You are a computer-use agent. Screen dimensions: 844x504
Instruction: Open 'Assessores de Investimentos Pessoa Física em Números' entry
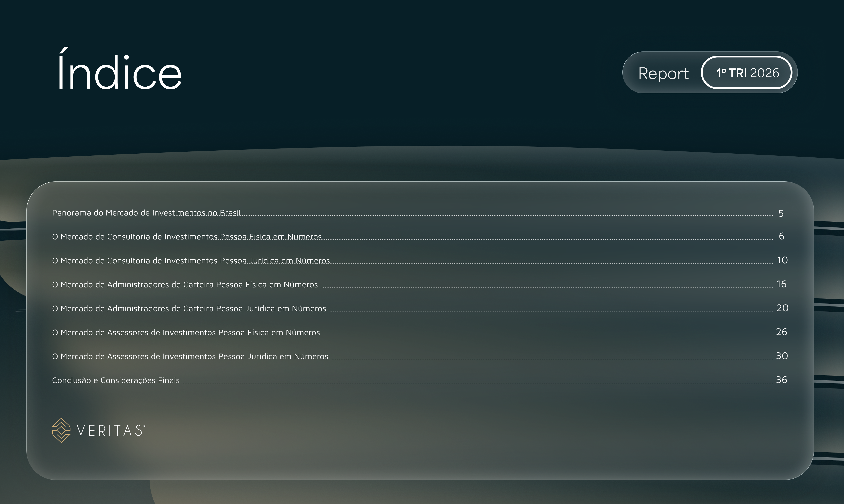point(186,332)
